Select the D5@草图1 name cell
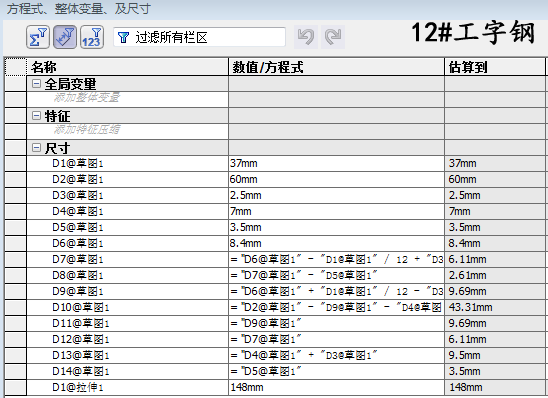548x398 pixels. tap(128, 228)
